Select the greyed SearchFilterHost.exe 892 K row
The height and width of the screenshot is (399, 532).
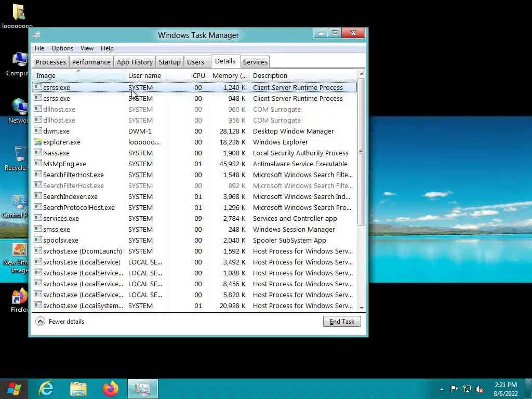(194, 185)
